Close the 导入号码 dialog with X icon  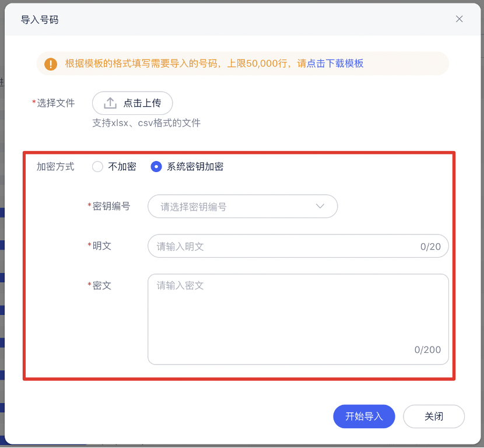pyautogui.click(x=459, y=19)
